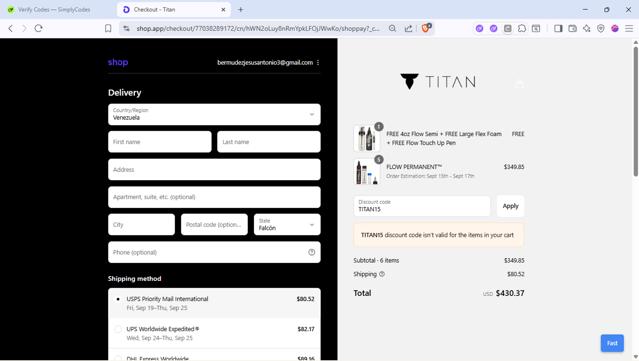Click the First name field
This screenshot has width=639, height=361.
(x=160, y=142)
